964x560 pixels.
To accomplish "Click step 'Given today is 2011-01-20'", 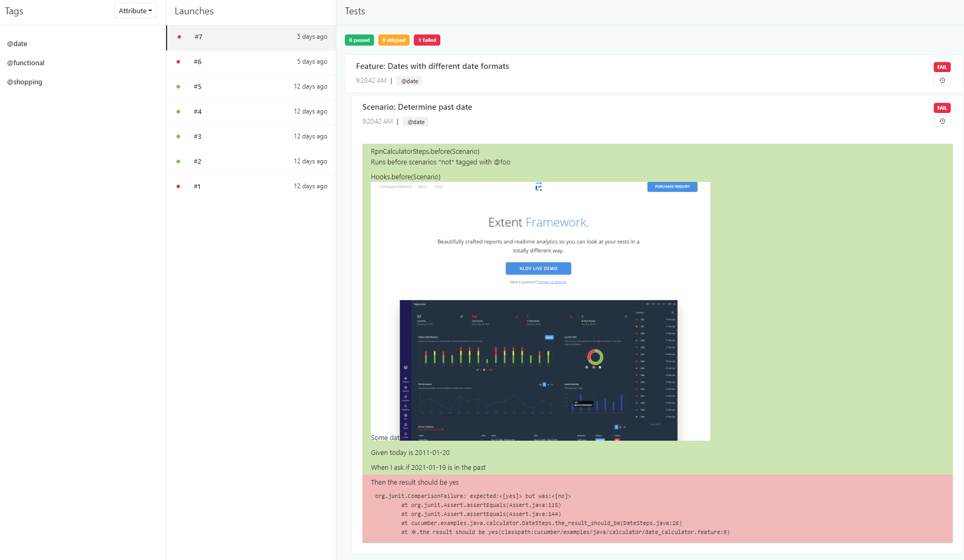I will click(x=410, y=453).
